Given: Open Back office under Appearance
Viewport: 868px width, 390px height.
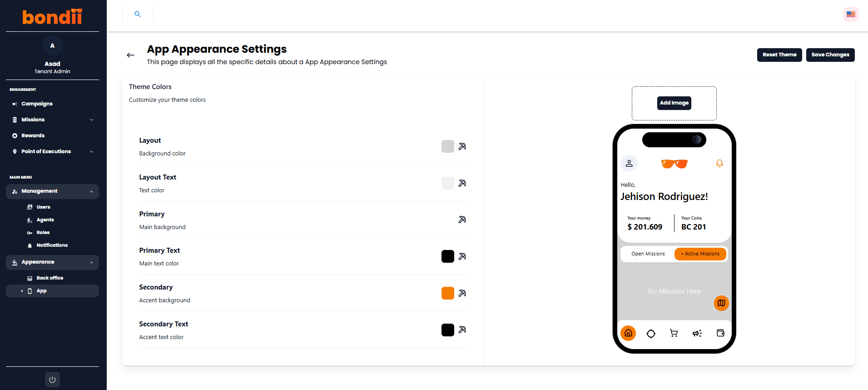Looking at the screenshot, I should click(50, 278).
